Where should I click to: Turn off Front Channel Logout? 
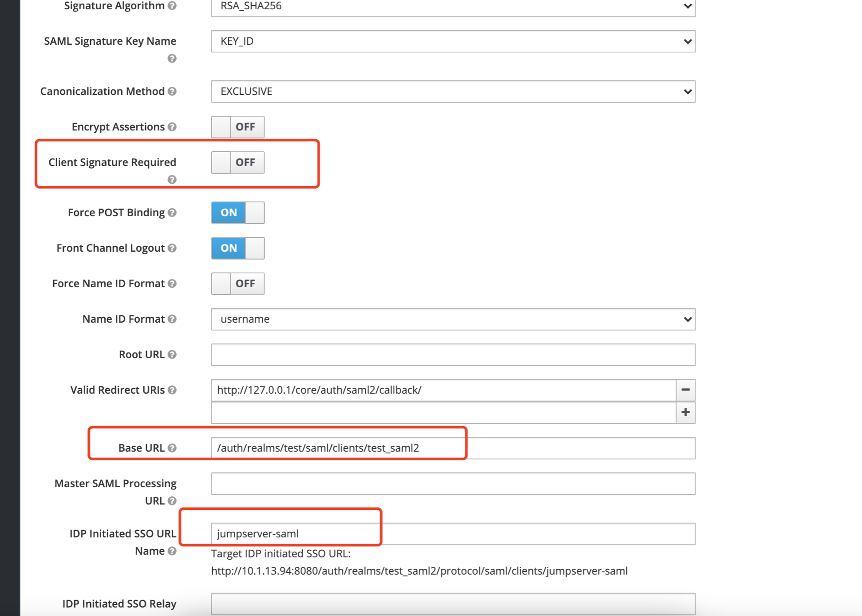pos(237,248)
